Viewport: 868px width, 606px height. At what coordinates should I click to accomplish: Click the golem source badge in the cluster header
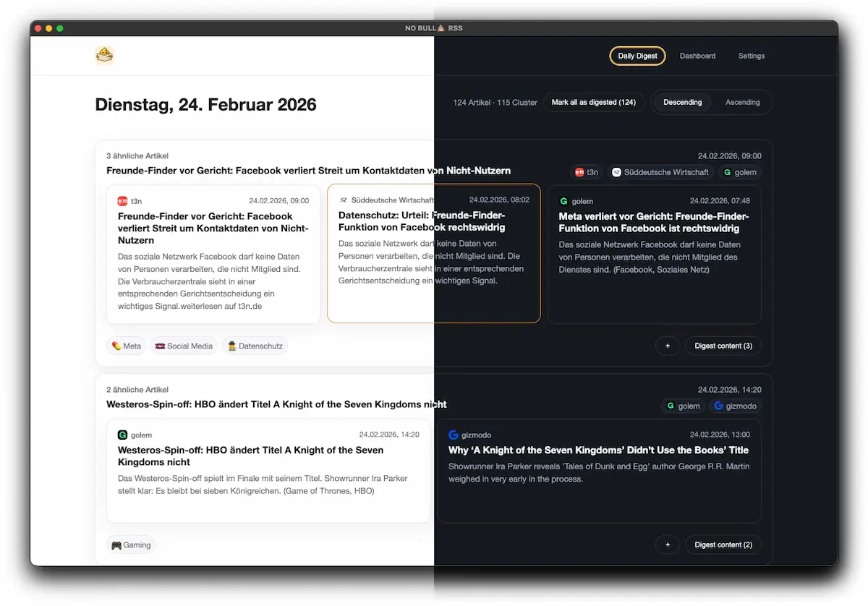(x=740, y=172)
